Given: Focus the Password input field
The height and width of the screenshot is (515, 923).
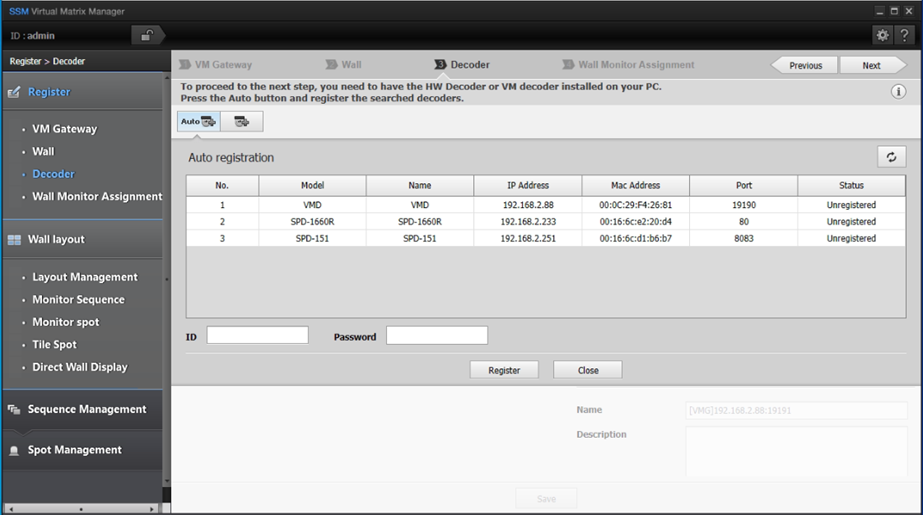Looking at the screenshot, I should tap(437, 335).
